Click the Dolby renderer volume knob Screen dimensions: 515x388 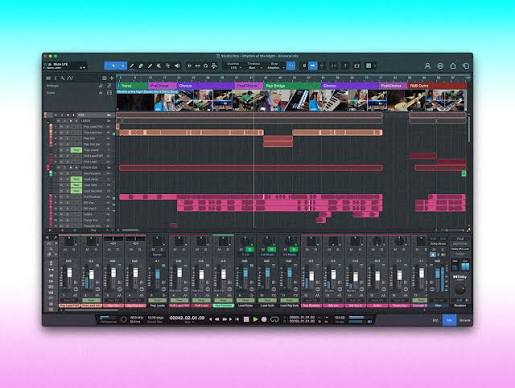(460, 288)
